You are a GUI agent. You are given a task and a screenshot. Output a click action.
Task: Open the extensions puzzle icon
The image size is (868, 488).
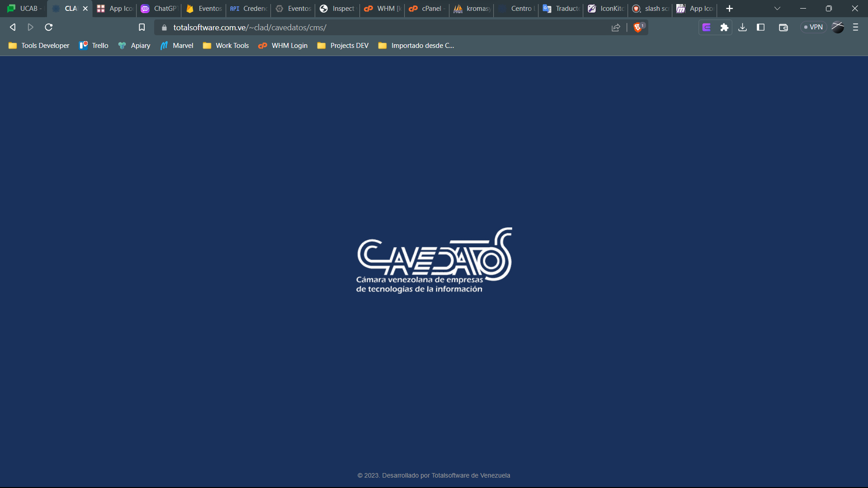(x=724, y=28)
